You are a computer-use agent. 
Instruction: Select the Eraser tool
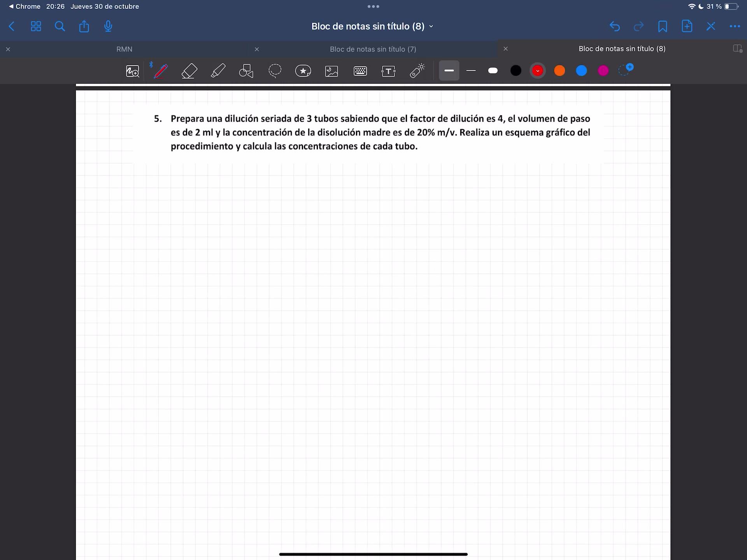click(x=189, y=71)
